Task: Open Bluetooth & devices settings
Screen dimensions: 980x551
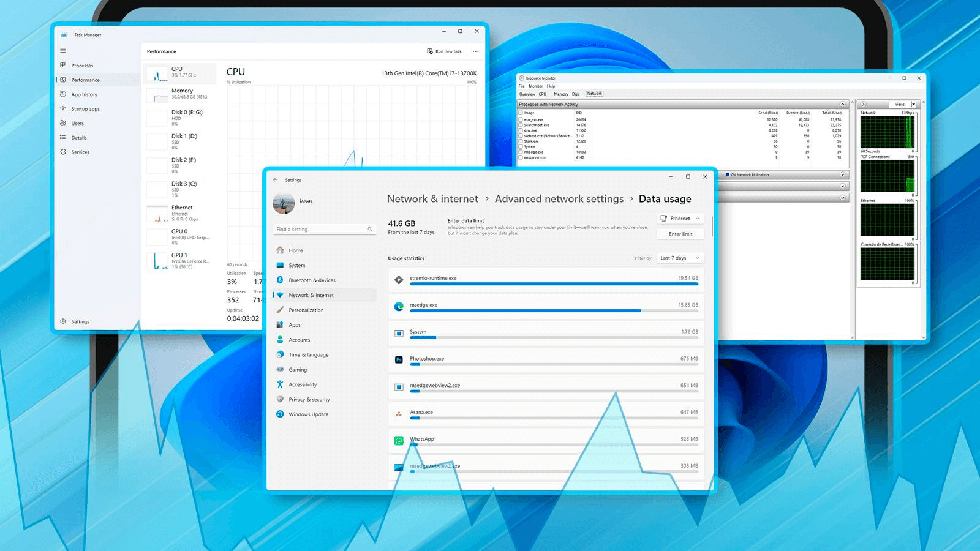Action: pos(312,280)
